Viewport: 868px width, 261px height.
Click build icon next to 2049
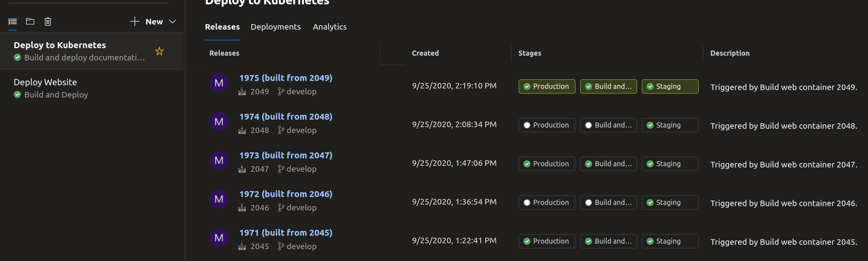(242, 92)
